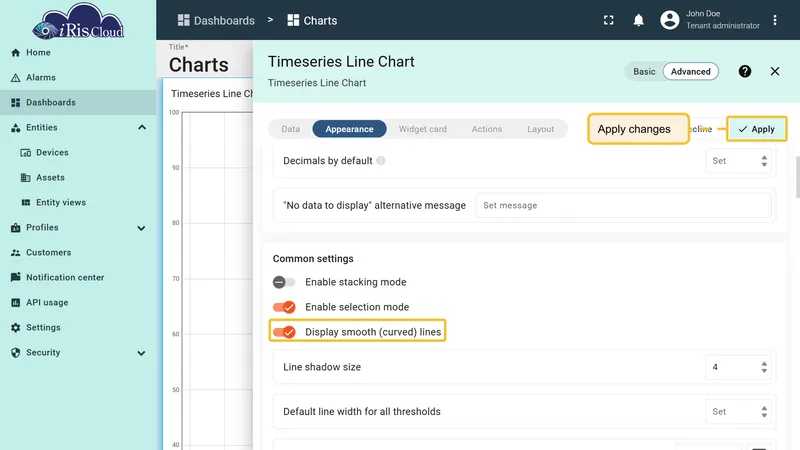Switch to the Widget card tab
Screen dimensions: 800x450
pos(422,129)
